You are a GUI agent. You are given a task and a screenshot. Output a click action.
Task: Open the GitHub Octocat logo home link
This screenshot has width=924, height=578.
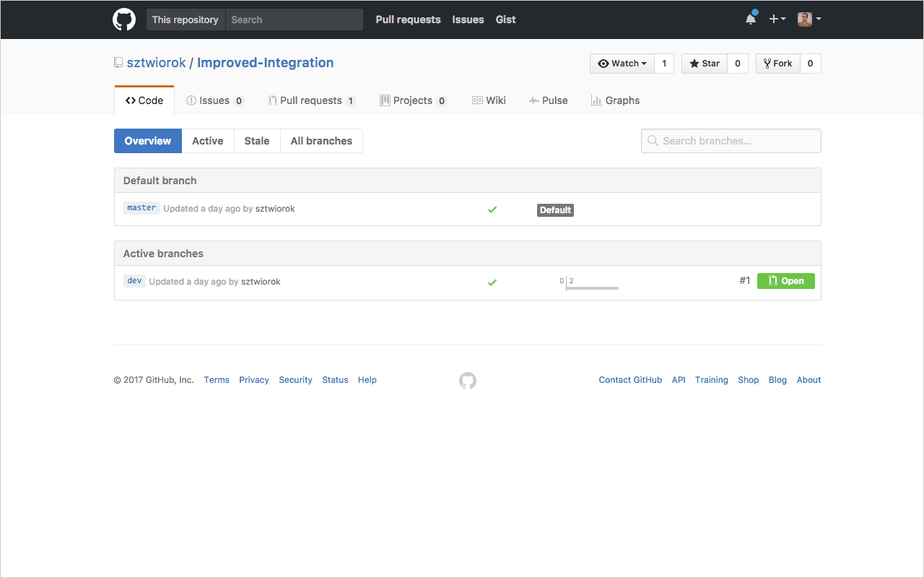tap(124, 20)
